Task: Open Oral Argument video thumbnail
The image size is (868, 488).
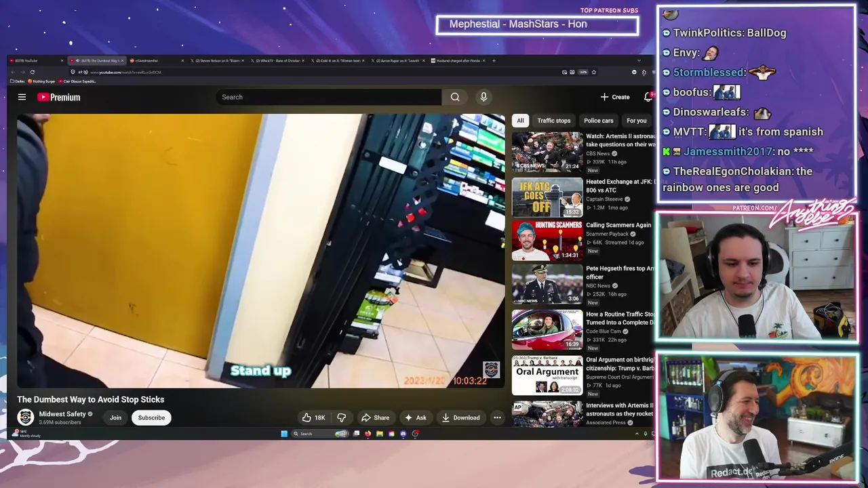Action: (547, 375)
